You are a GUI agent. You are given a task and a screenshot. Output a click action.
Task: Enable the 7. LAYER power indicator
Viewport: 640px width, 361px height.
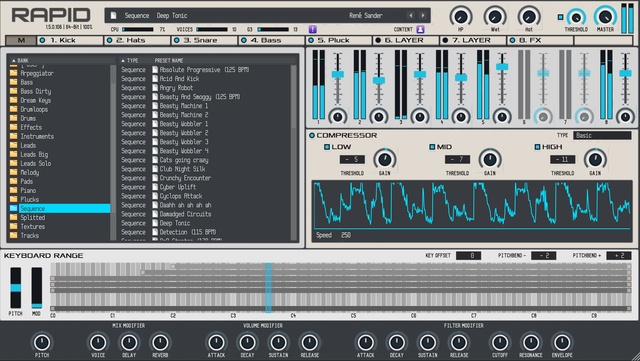click(445, 40)
